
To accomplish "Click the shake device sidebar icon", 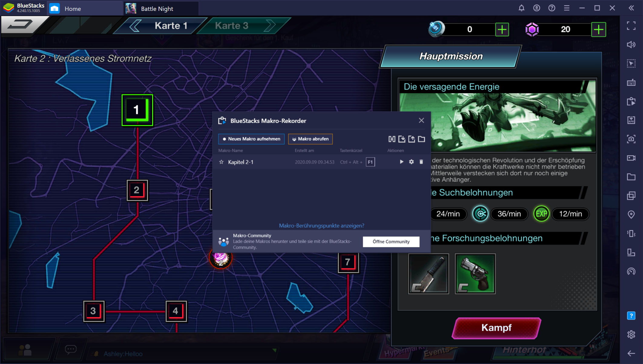I will pos(631,233).
